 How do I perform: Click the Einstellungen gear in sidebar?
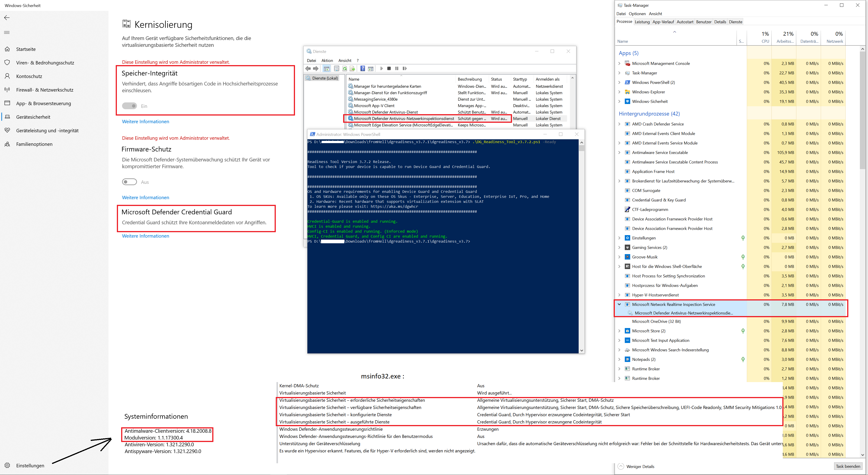(7, 465)
